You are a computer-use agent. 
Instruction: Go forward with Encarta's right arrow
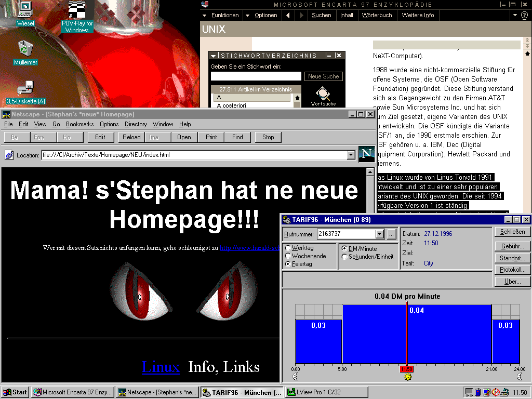coord(301,15)
